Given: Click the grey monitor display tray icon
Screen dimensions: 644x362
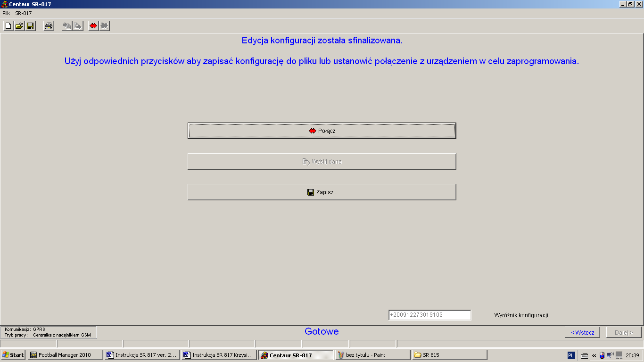Looking at the screenshot, I should click(x=619, y=355).
